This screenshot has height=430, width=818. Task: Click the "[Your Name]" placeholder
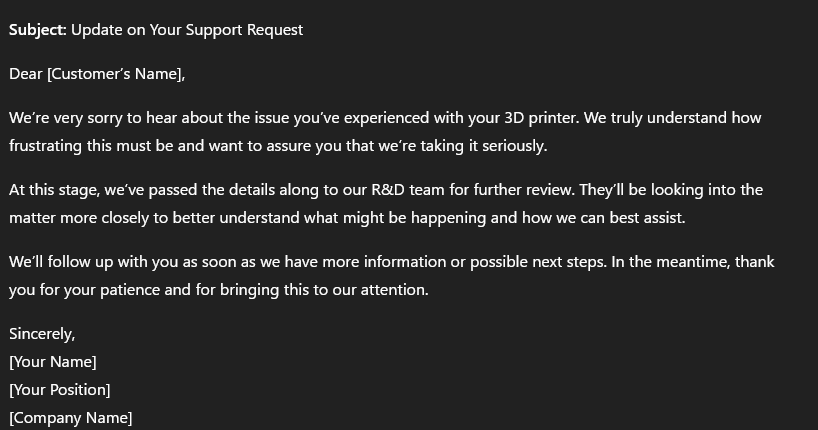tap(53, 361)
